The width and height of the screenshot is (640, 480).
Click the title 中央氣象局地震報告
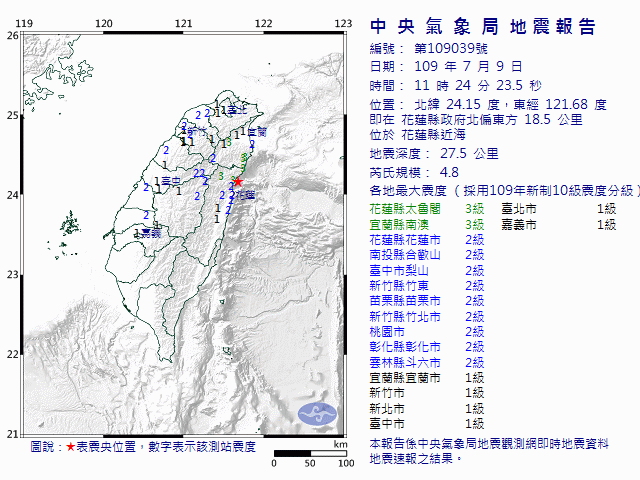pyautogui.click(x=483, y=27)
